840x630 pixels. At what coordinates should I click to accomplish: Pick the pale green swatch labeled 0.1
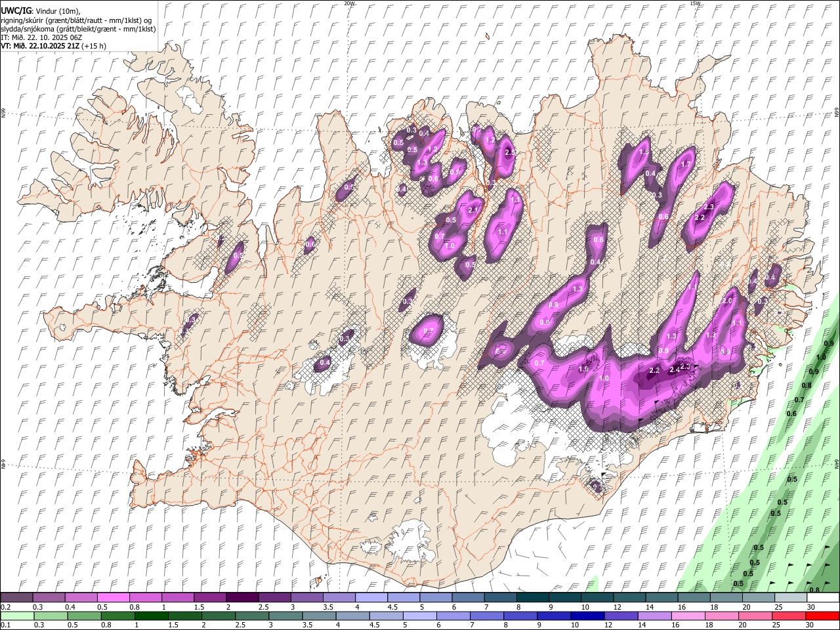point(16,616)
